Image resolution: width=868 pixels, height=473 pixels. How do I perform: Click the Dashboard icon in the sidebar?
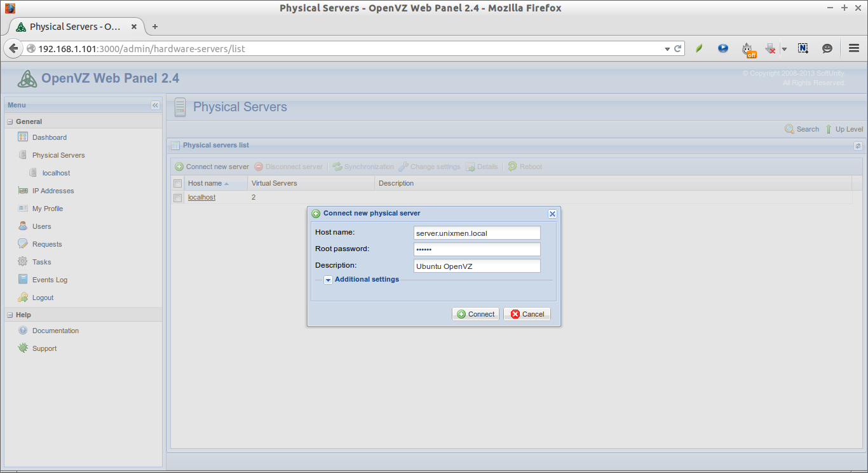23,137
